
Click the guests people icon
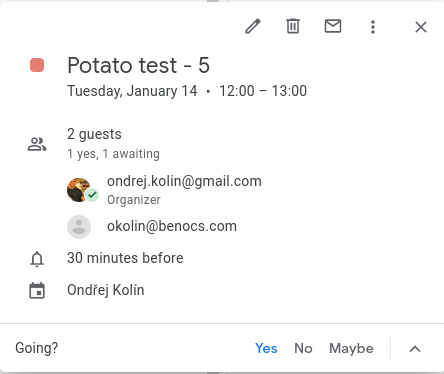tap(37, 144)
